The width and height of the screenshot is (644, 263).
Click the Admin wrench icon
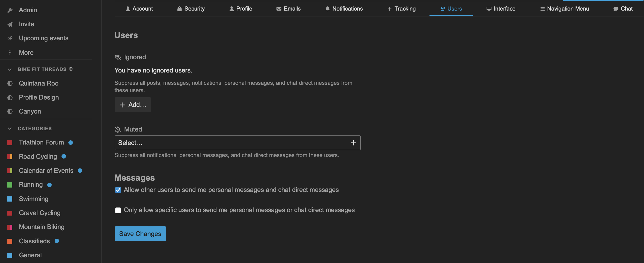click(x=10, y=10)
